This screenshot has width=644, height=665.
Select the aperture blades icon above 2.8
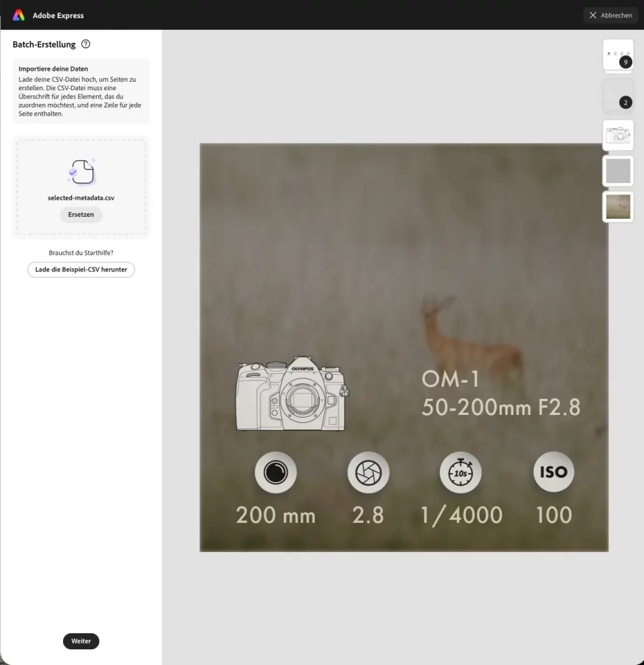tap(368, 472)
